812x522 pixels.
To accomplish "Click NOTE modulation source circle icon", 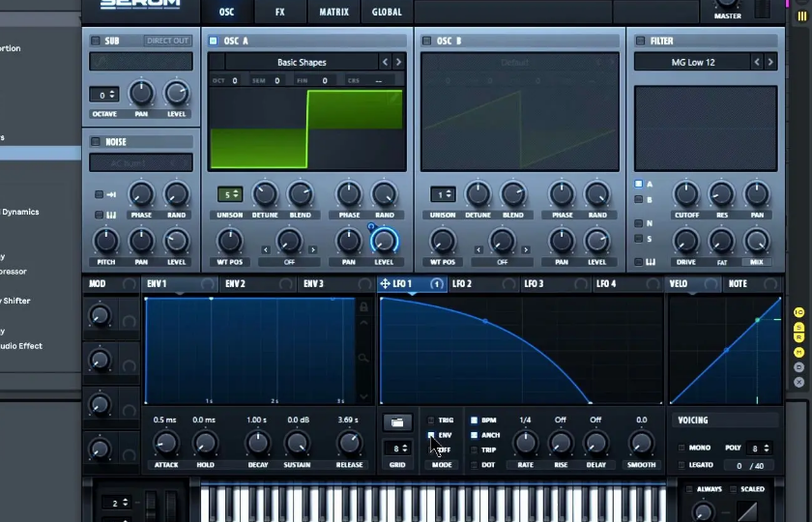I will [x=770, y=284].
